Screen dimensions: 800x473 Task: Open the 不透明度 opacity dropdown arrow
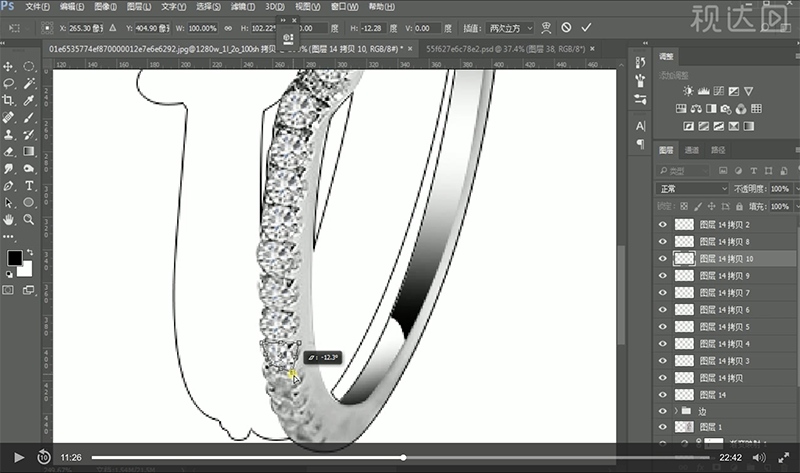point(797,189)
